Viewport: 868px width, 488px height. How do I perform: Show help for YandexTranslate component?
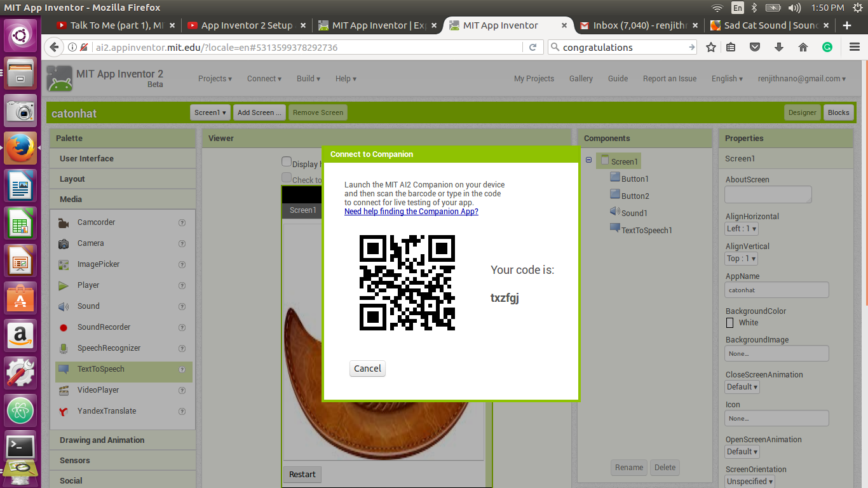(x=182, y=411)
